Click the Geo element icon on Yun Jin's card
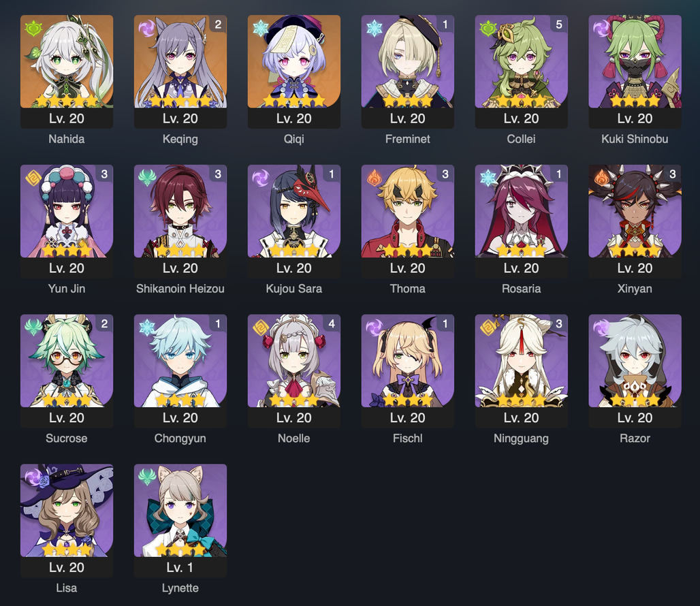700x606 pixels. coord(33,178)
